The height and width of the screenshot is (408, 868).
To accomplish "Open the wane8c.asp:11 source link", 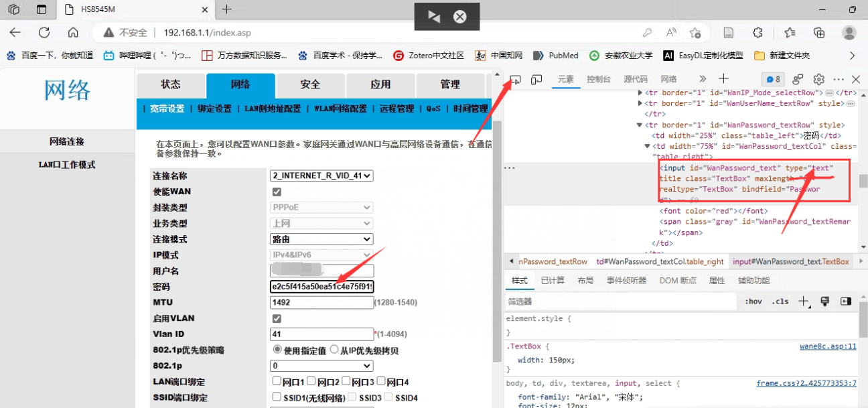I will pyautogui.click(x=828, y=346).
